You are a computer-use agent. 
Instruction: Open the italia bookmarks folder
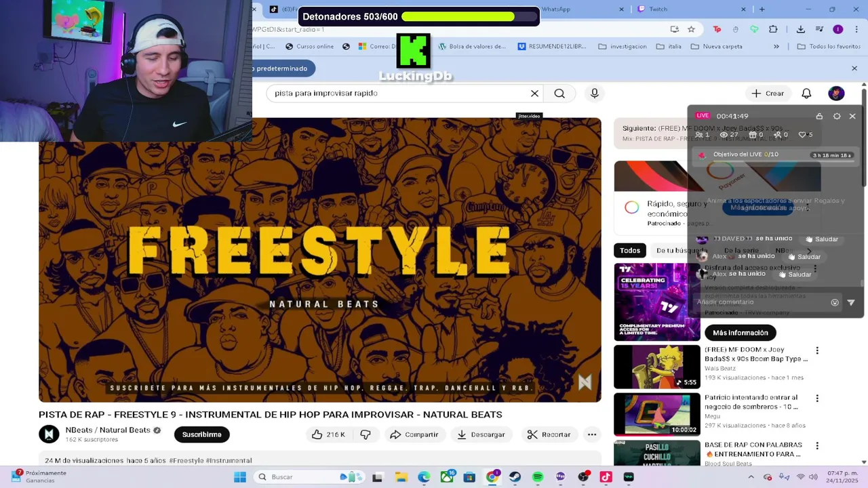(669, 47)
